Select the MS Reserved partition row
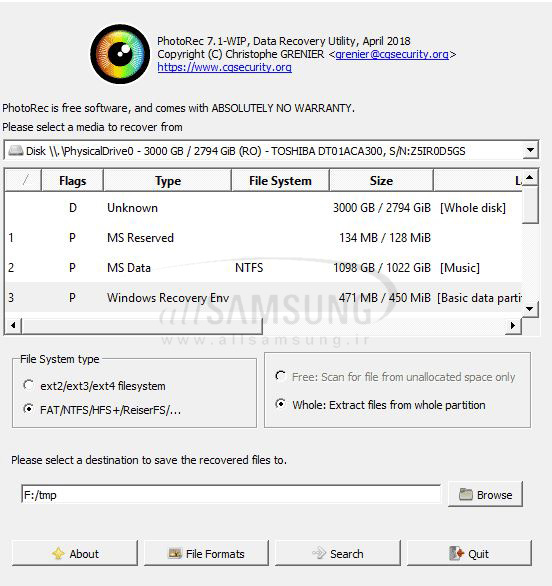 pos(263,238)
